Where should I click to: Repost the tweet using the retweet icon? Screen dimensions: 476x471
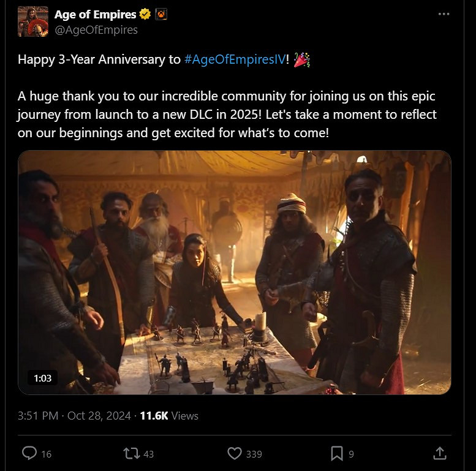click(x=131, y=453)
